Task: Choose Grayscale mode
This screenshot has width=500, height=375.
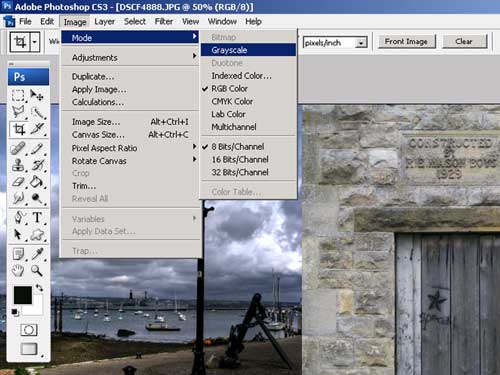Action: 248,50
